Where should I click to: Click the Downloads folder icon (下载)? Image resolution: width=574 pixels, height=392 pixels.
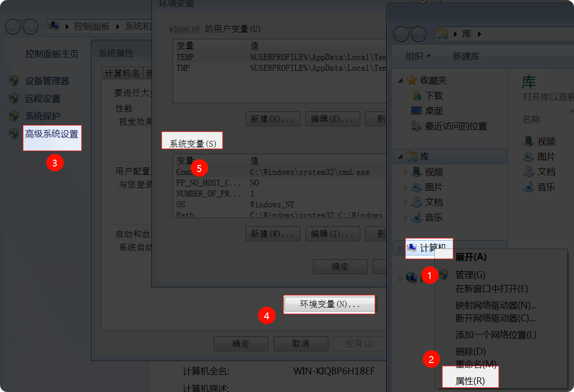[x=416, y=95]
